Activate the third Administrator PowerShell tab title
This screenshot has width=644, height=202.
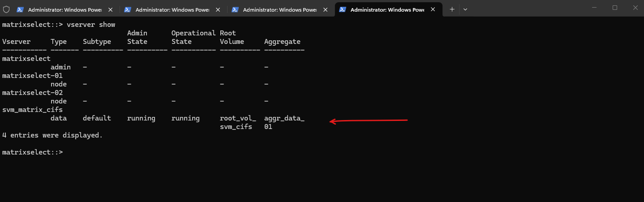point(279,9)
